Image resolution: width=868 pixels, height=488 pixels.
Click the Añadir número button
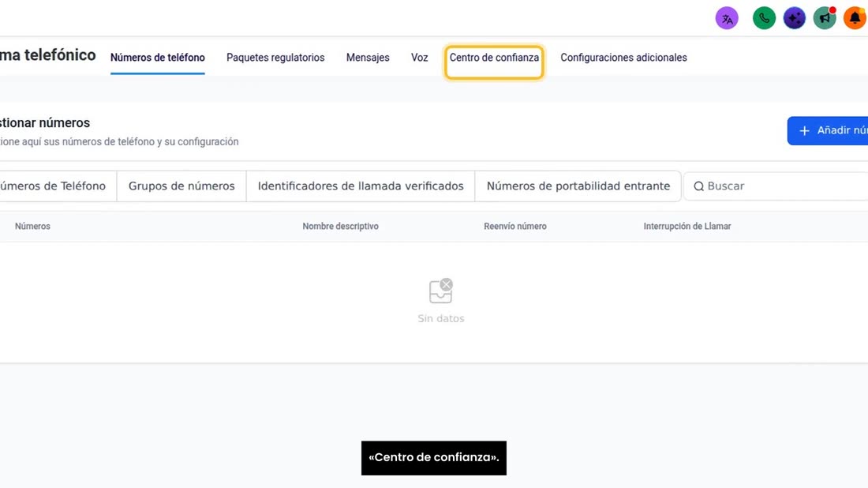pyautogui.click(x=828, y=131)
